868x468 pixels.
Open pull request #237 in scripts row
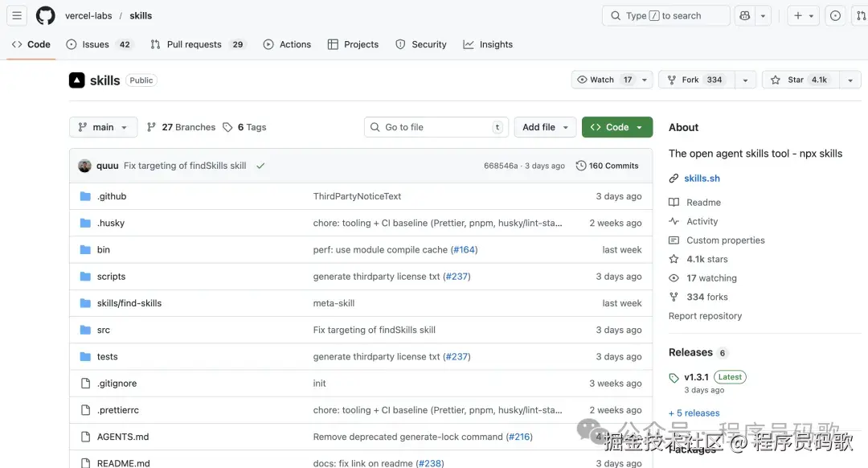457,276
